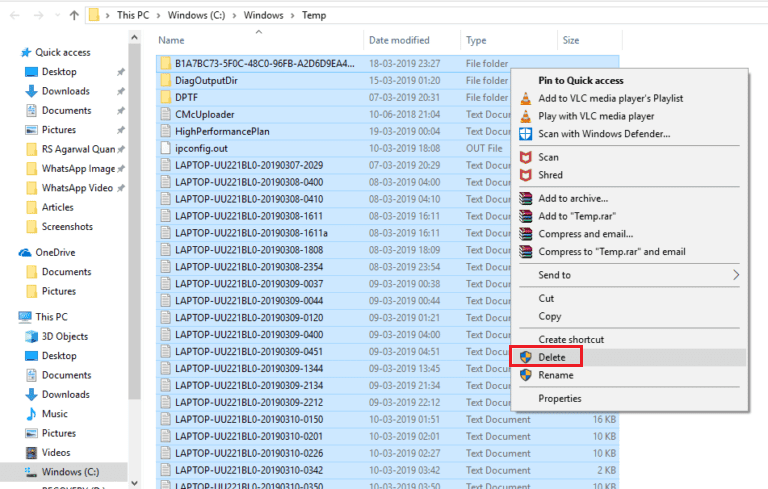Select the CMcUploader file
This screenshot has height=489, width=768.
point(205,115)
